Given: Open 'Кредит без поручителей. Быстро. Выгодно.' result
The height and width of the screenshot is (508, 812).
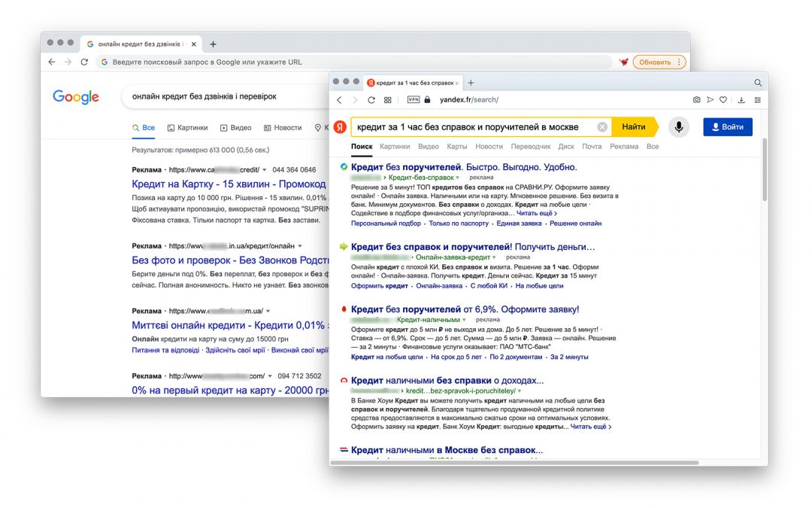Looking at the screenshot, I should (464, 167).
